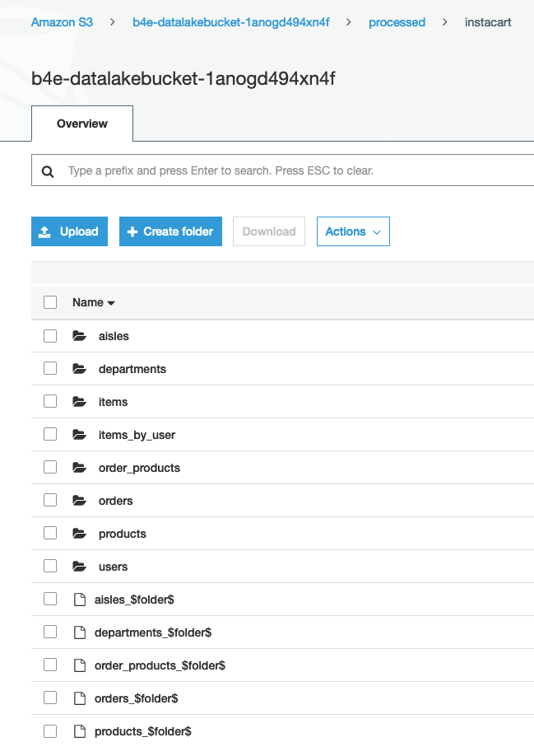Select the items folder checkbox
Viewport: 534px width, 756px height.
coord(50,401)
